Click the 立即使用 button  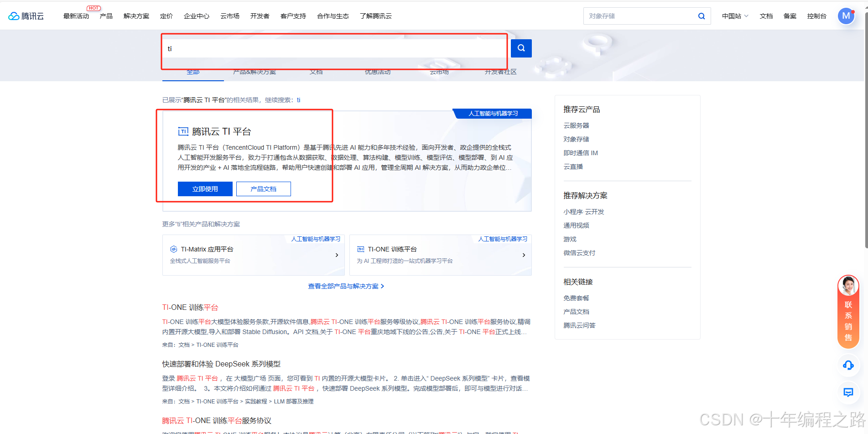[205, 189]
